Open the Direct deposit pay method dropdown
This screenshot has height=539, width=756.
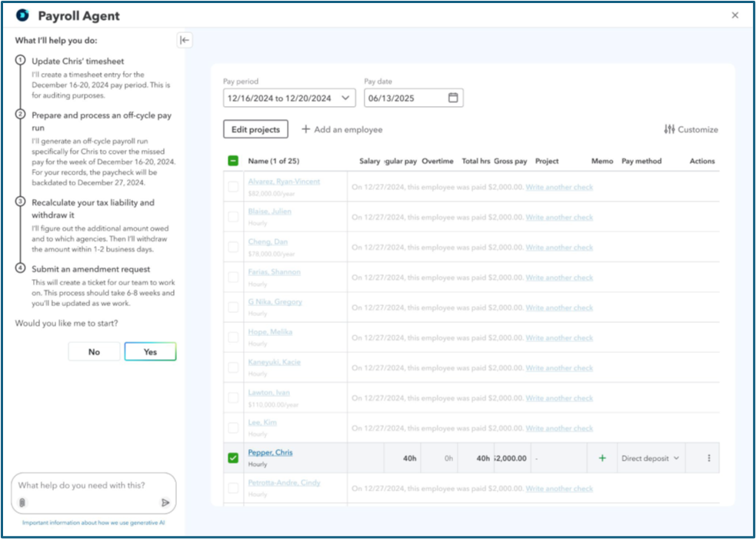tap(651, 458)
